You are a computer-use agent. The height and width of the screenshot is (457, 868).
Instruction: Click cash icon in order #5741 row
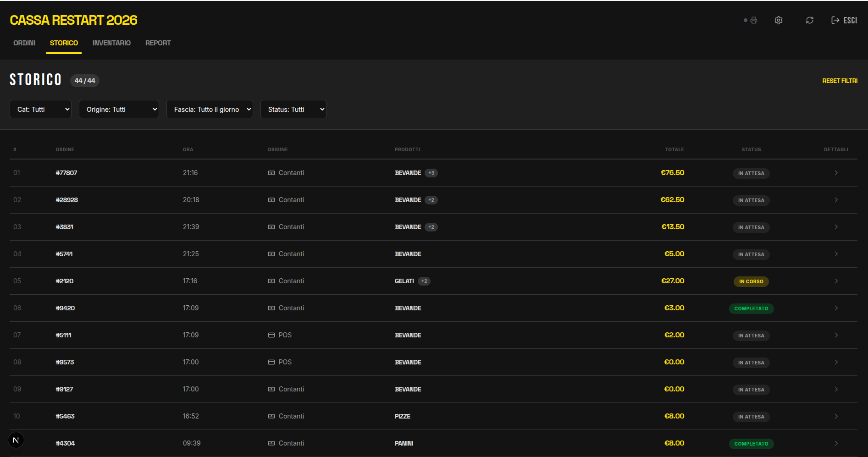(x=271, y=254)
